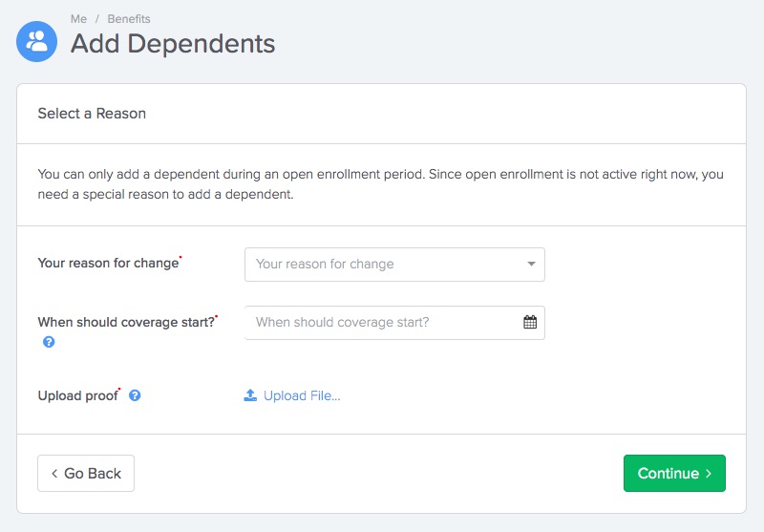This screenshot has height=532, width=764.
Task: Open the Your reason for change combo box
Action: coord(394,265)
